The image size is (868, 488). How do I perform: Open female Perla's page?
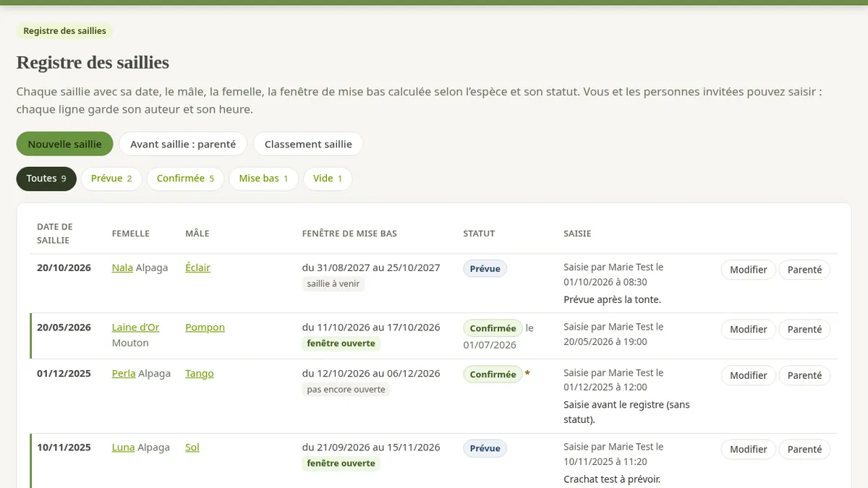click(124, 374)
